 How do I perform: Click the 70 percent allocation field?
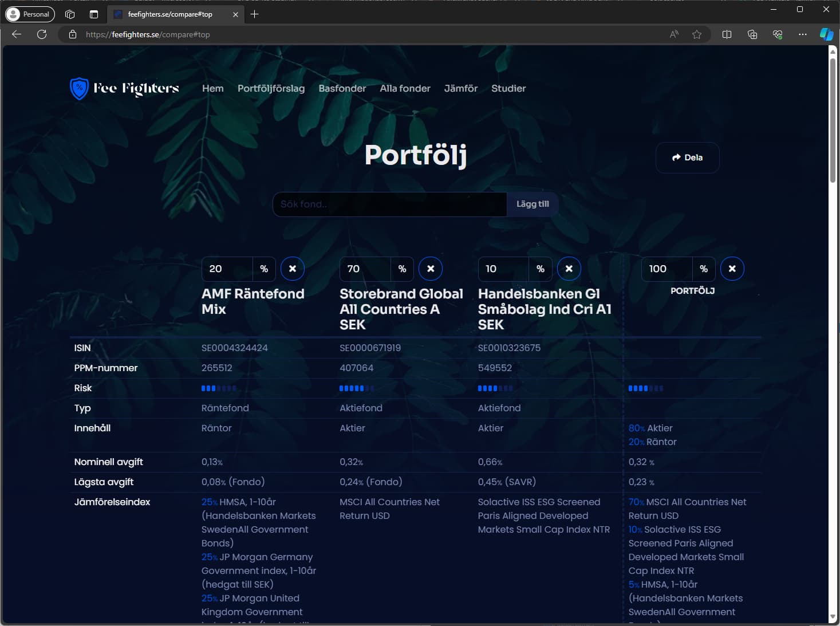[365, 269]
